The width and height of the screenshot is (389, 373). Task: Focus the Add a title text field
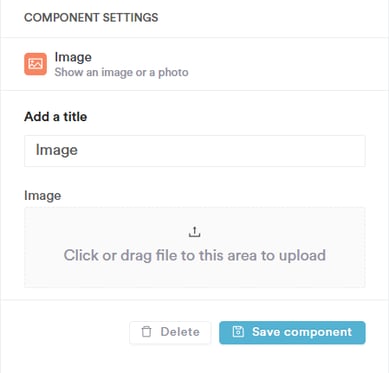(x=195, y=151)
